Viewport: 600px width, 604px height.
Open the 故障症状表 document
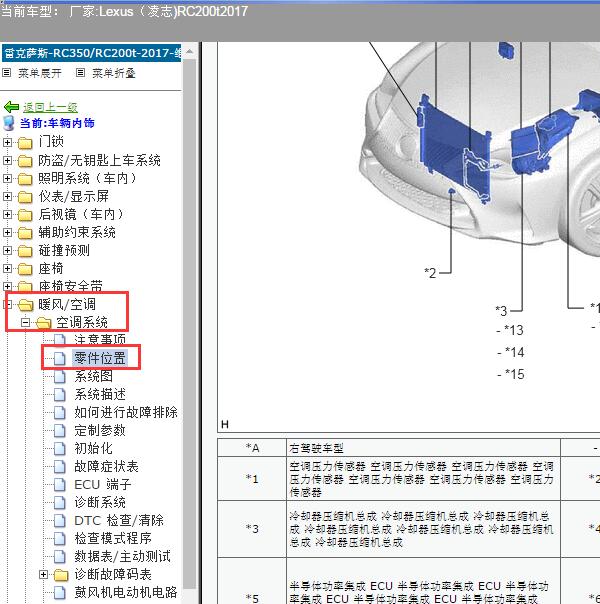(106, 466)
